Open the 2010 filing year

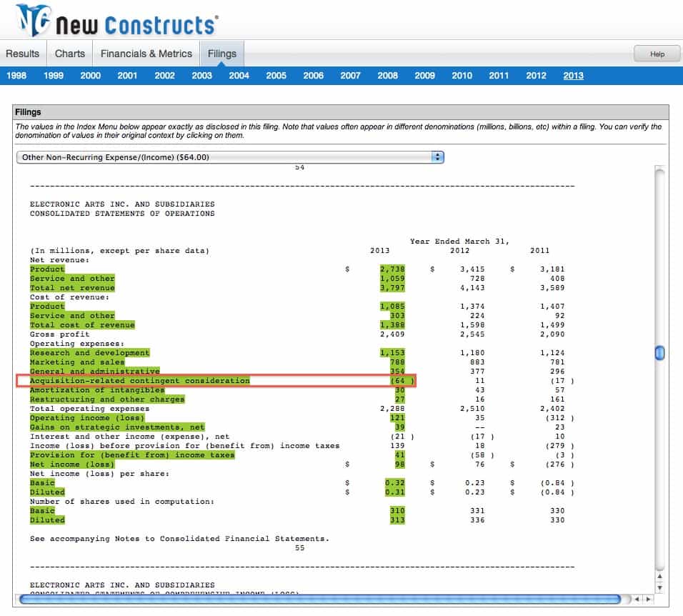462,76
